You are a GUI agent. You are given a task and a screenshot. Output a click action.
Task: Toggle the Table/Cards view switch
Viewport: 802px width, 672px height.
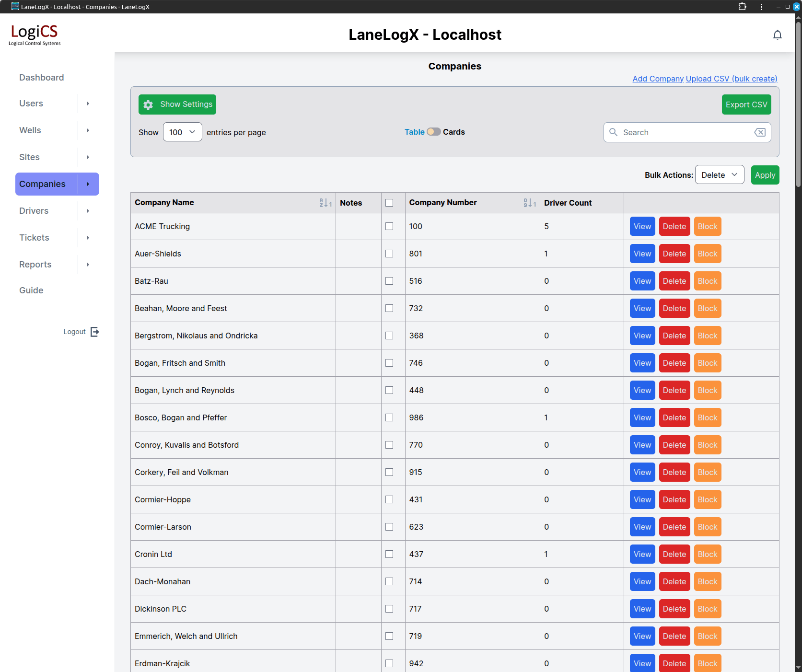[434, 132]
